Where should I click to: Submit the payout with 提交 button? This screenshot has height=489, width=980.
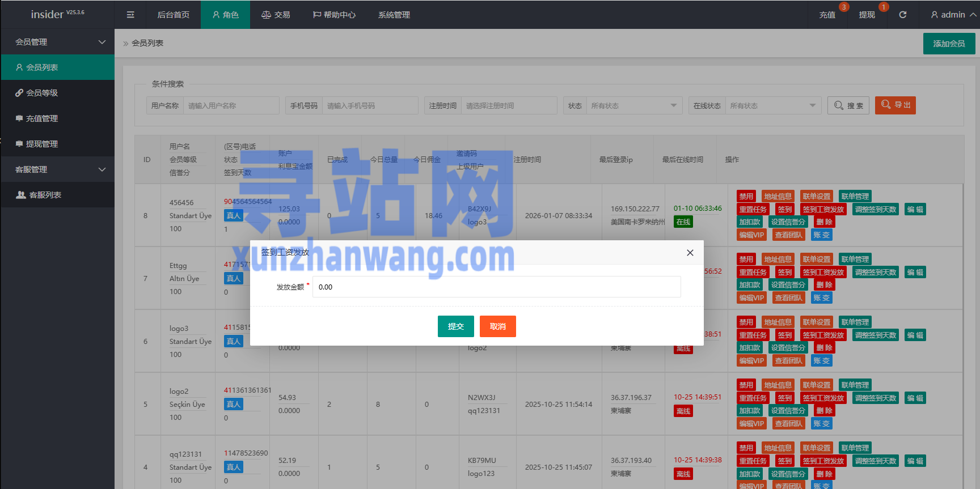[x=455, y=326]
